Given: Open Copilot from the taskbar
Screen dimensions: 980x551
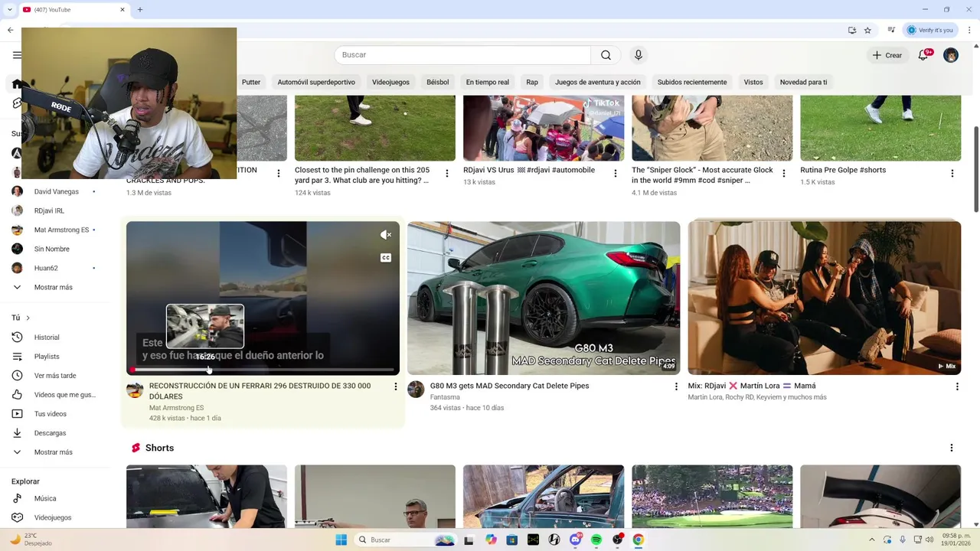Looking at the screenshot, I should [x=491, y=540].
